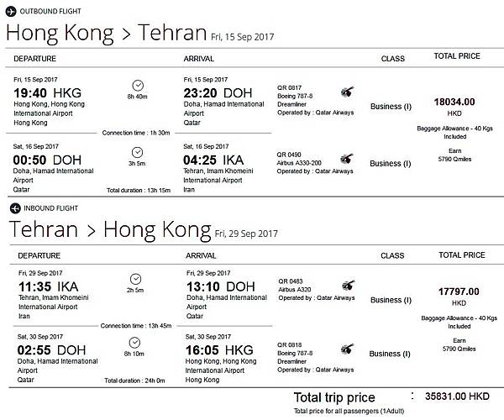Select the Tehran > Hong Kong route heading
The height and width of the screenshot is (420, 504).
pyautogui.click(x=108, y=230)
